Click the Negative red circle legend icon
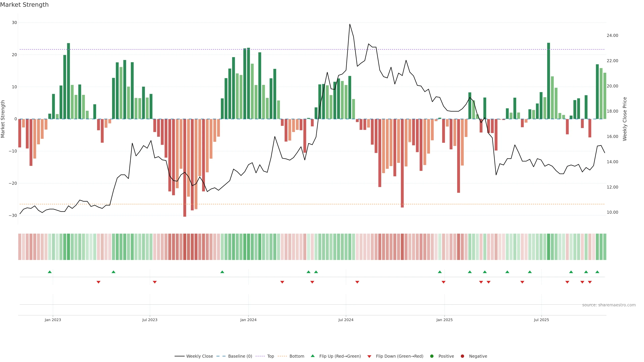 [x=462, y=356]
